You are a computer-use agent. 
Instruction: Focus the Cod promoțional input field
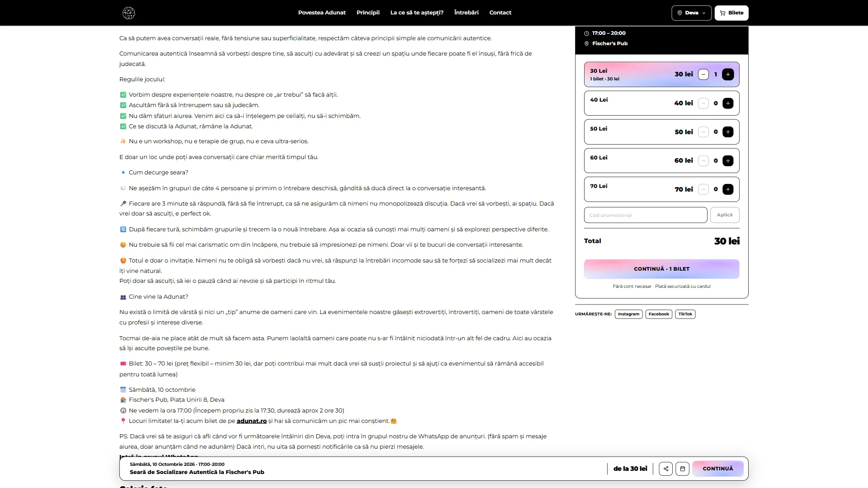[646, 215]
